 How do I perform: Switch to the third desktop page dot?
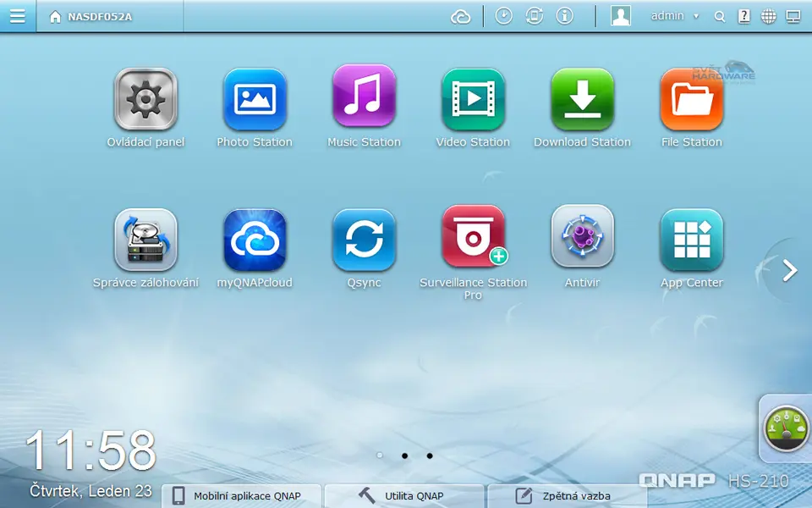pyautogui.click(x=430, y=456)
